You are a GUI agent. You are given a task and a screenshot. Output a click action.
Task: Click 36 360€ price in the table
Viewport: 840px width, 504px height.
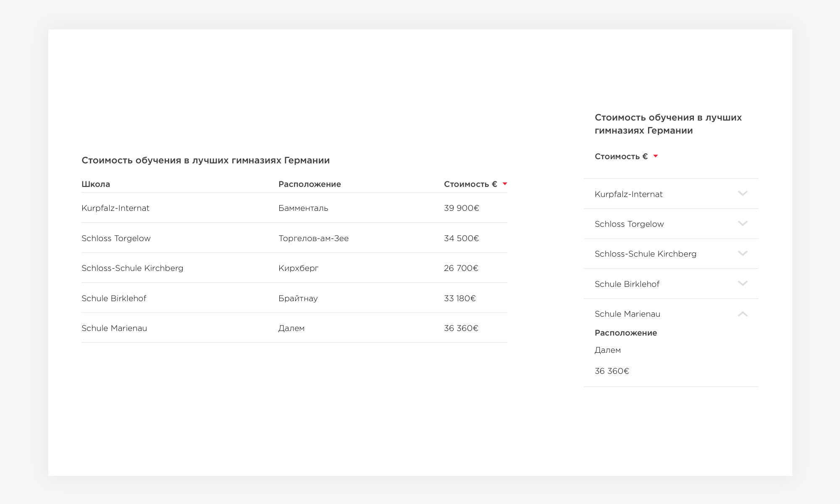click(x=461, y=328)
